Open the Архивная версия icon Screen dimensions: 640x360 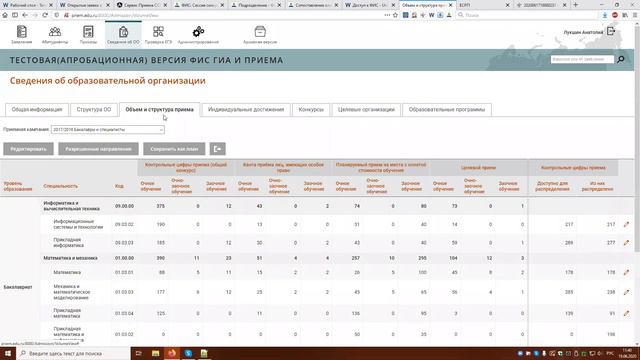point(260,32)
